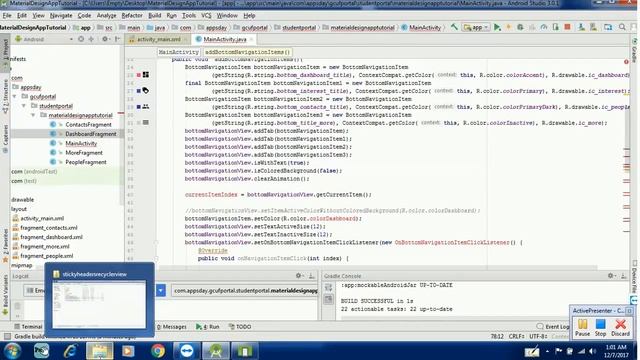Screen dimensions: 640x360
Task: Switch to activity_main.xml editor tab
Action: pyautogui.click(x=158, y=39)
